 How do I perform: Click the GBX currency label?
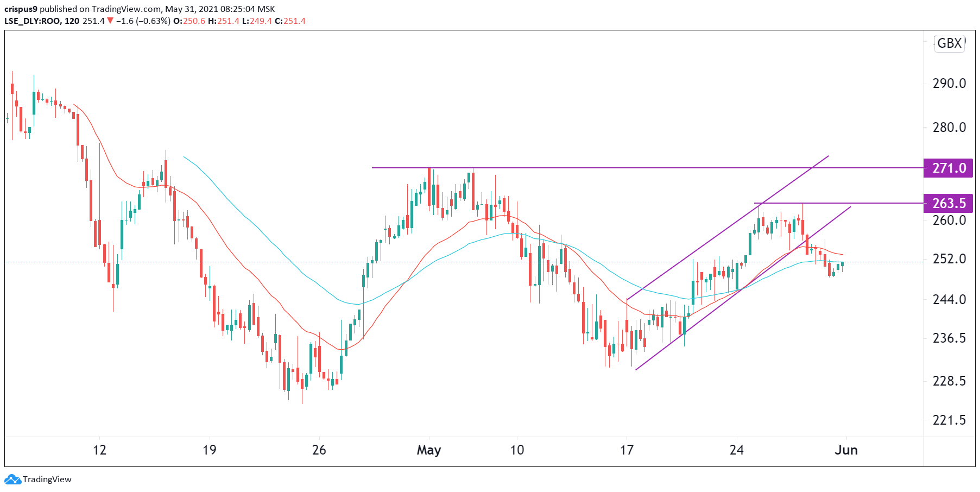[950, 43]
